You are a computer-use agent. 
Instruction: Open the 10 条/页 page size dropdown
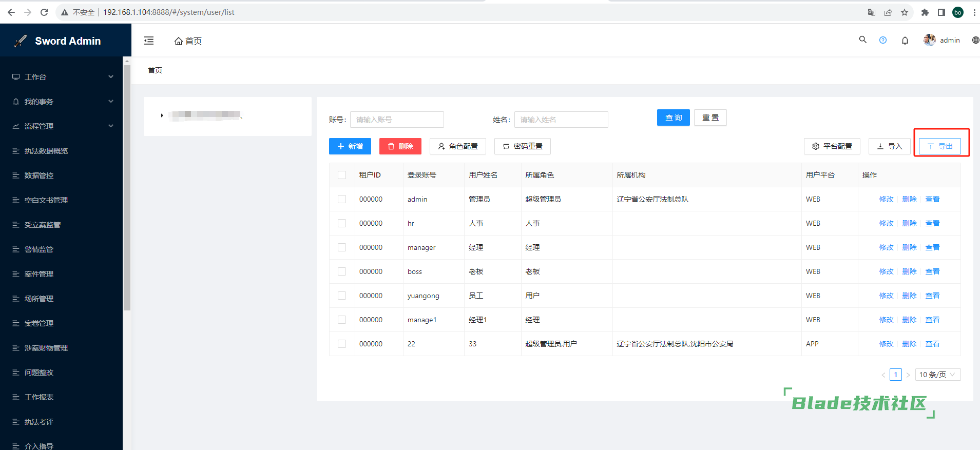(x=938, y=375)
